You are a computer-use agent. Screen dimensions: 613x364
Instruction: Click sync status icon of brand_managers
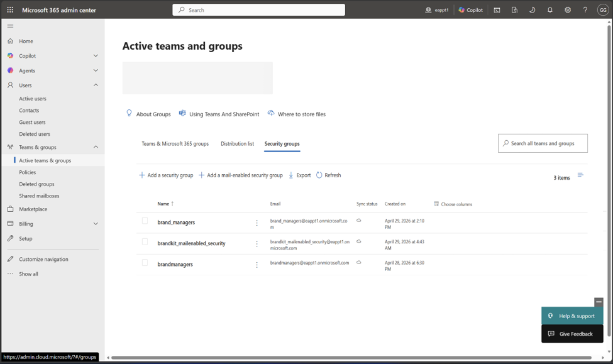pyautogui.click(x=358, y=221)
